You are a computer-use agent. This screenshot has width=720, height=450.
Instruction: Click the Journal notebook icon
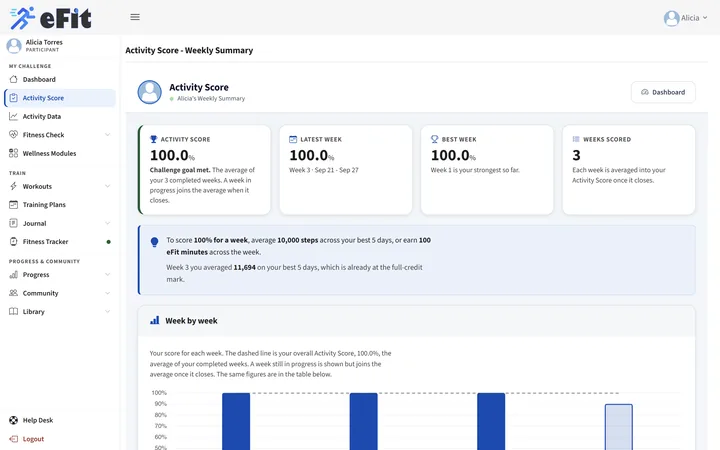pyautogui.click(x=13, y=223)
